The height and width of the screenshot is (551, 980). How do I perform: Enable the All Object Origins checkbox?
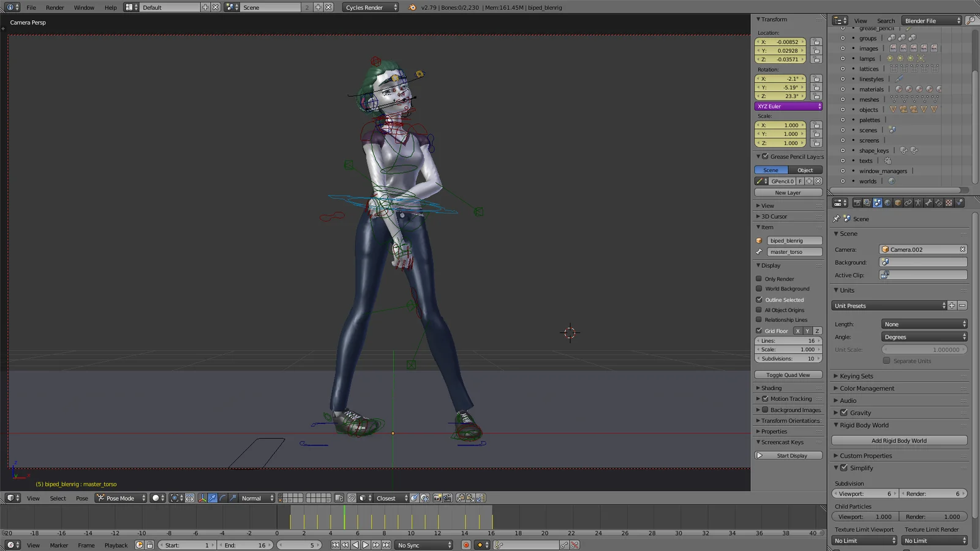click(x=759, y=310)
